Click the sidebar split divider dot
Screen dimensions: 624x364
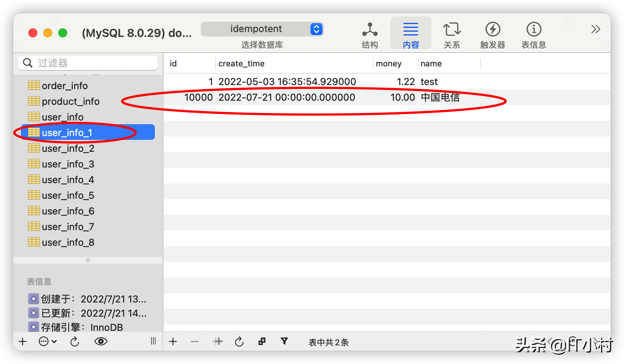pyautogui.click(x=88, y=260)
